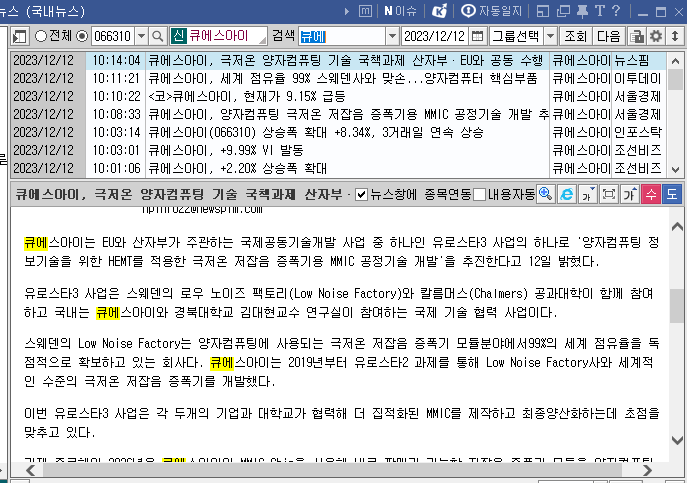Click the fullscreen frame icon
This screenshot has height=483, width=687.
[609, 194]
